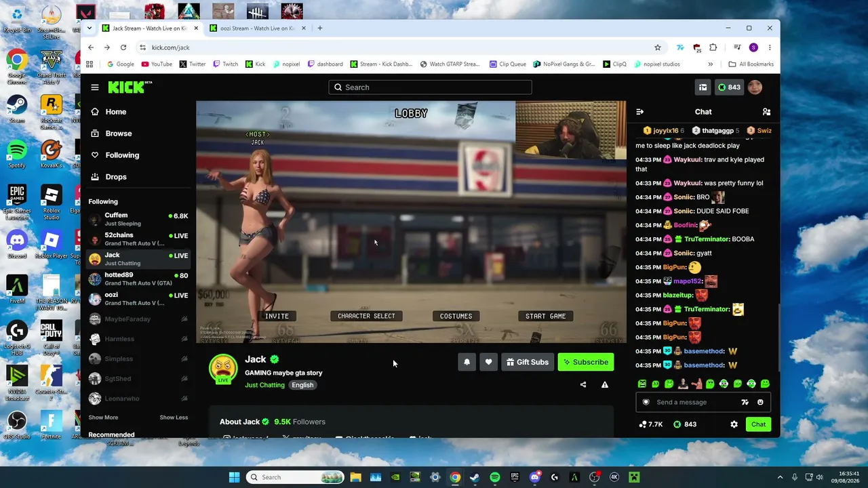Switch to the oozi Stream browser tab
Viewport: 868px width, 488px height.
pyautogui.click(x=258, y=28)
